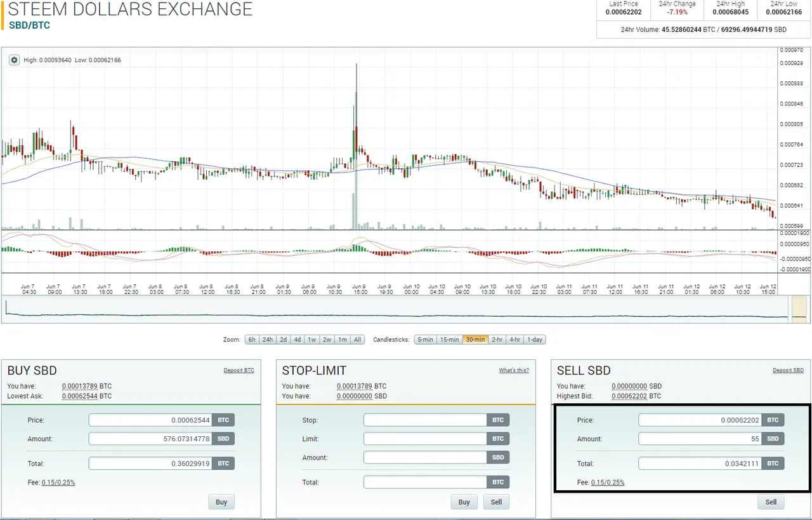Click Sell button in Stop-Limit panel
The image size is (812, 520).
pos(496,502)
